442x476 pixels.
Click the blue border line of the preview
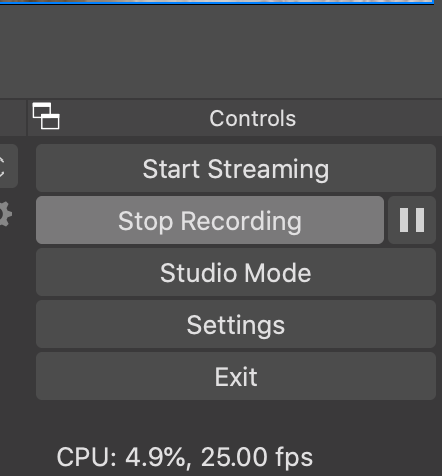point(217,3)
